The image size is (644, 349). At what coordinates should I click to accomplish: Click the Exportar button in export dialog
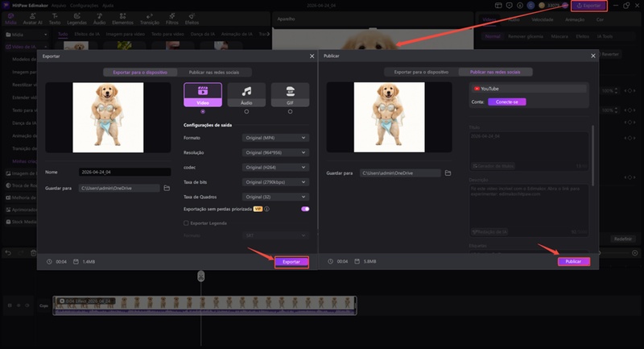[x=291, y=262]
